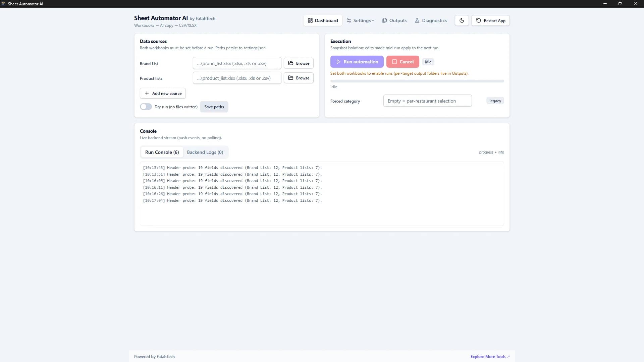Add a new data source
The image size is (644, 362).
(x=163, y=93)
